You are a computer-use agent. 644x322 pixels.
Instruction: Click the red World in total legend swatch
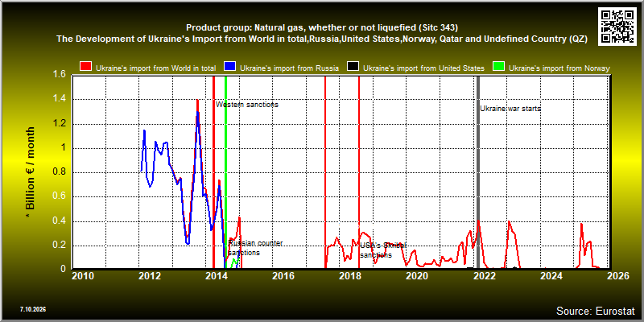(86, 68)
